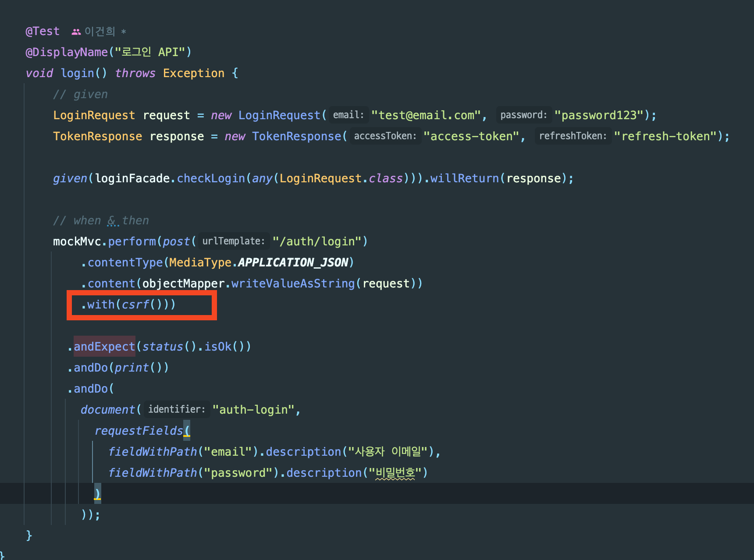This screenshot has height=560, width=754.
Task: Click the requestFields method call
Action: click(x=139, y=431)
